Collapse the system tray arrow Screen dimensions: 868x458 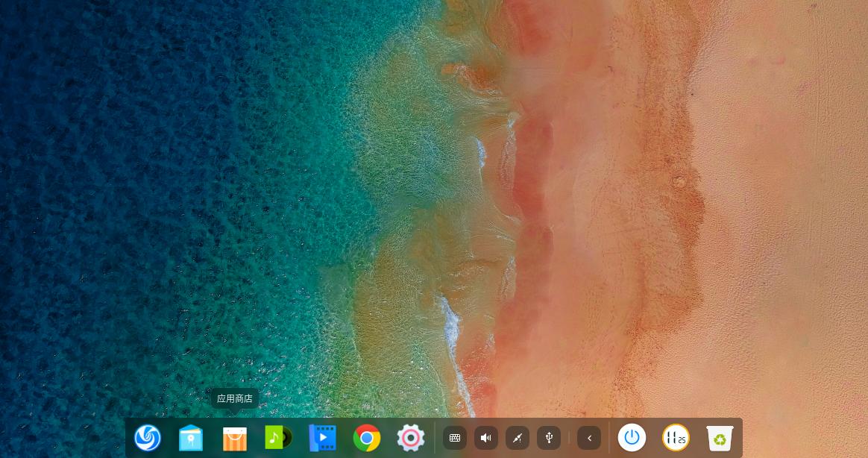589,438
